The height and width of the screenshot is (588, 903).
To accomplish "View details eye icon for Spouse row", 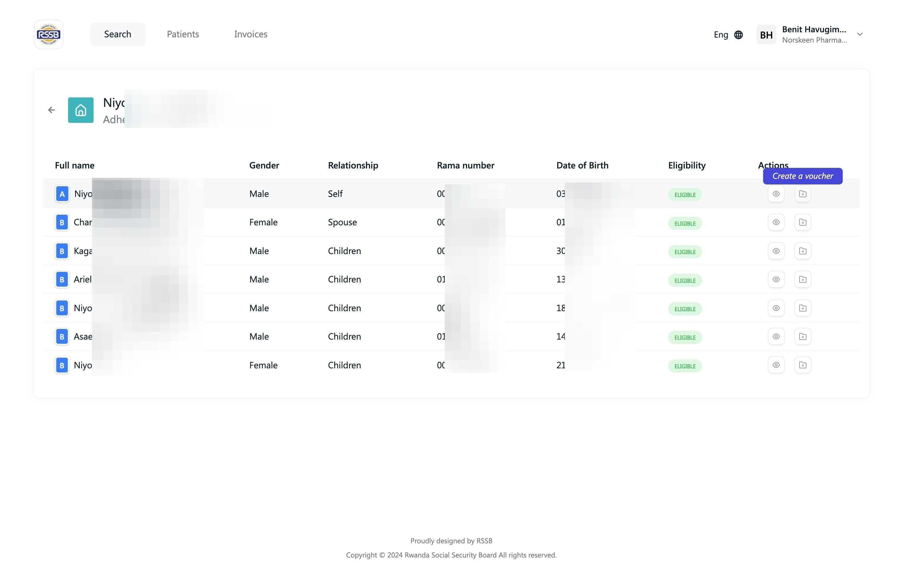I will [x=776, y=222].
